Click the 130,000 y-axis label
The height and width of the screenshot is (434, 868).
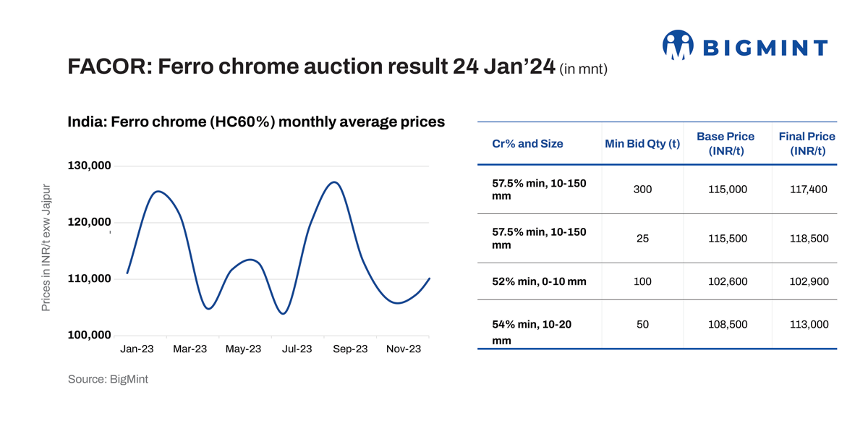point(90,166)
